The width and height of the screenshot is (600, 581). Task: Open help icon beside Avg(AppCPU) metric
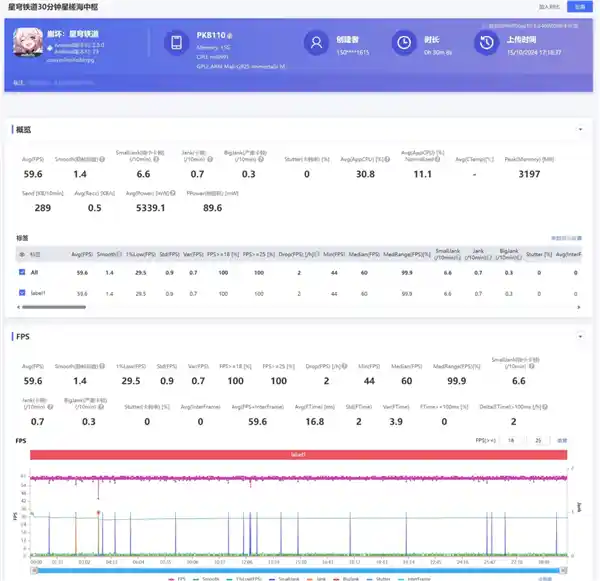pyautogui.click(x=387, y=159)
